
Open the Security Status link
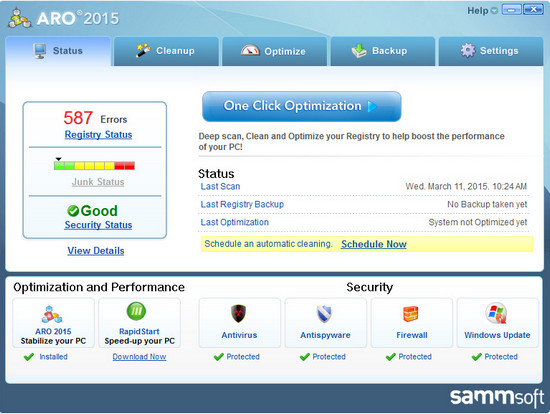click(x=98, y=225)
